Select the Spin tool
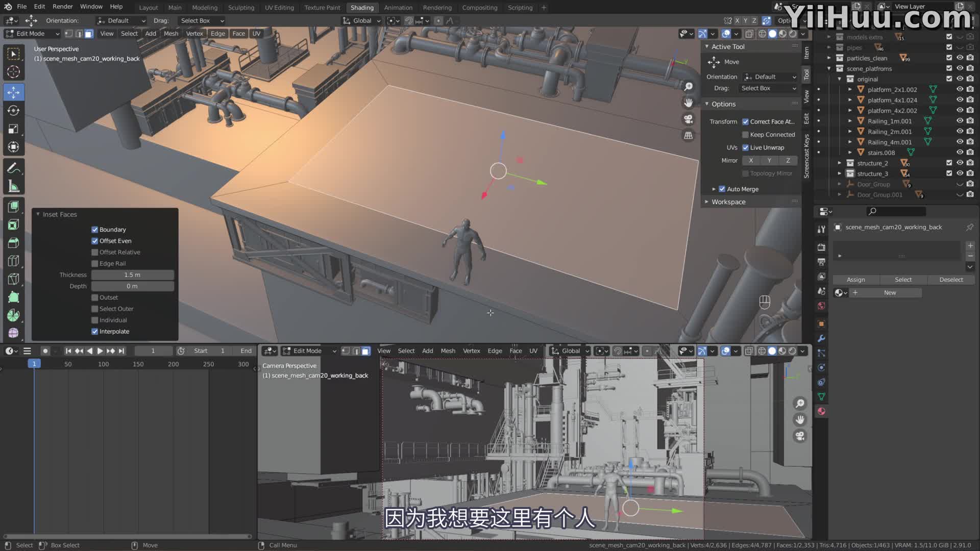This screenshot has height=551, width=980. (x=14, y=315)
